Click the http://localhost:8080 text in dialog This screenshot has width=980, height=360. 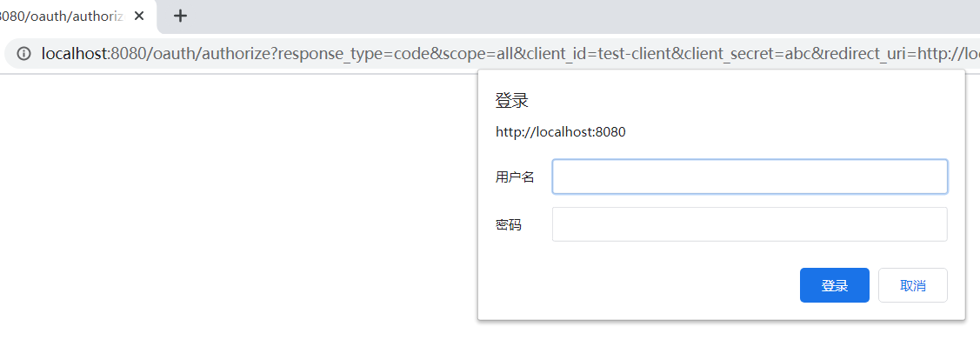point(561,132)
